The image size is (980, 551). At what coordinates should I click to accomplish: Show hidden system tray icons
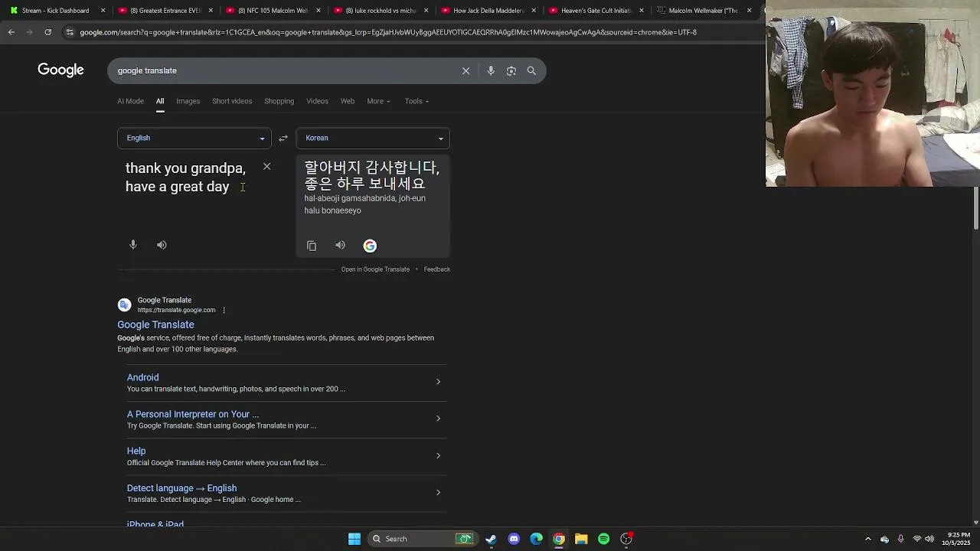867,539
